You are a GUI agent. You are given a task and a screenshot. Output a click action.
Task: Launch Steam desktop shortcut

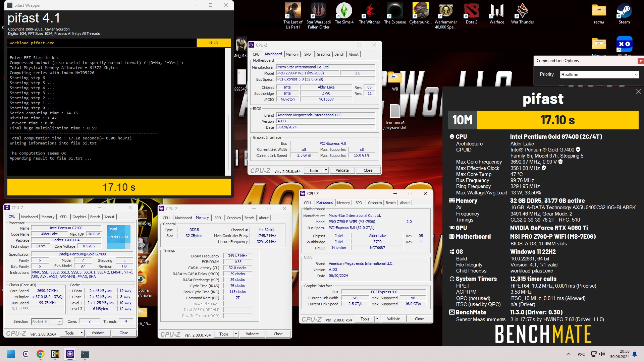click(624, 13)
